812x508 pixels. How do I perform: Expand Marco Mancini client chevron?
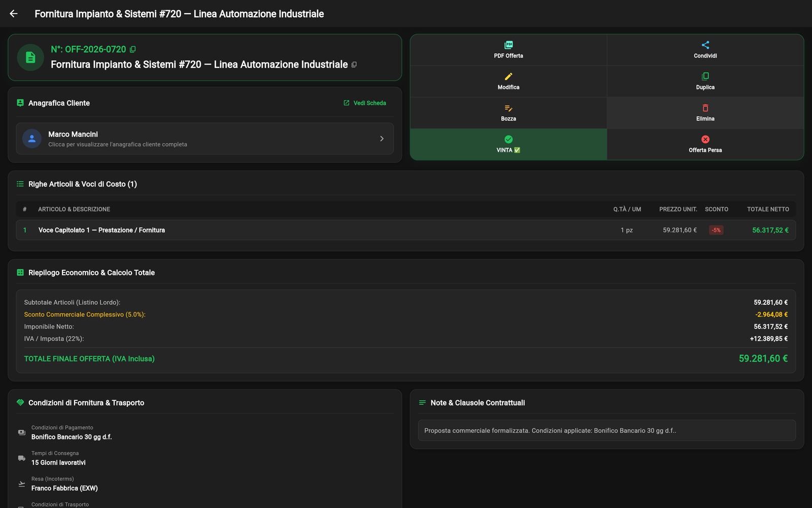[x=382, y=139]
